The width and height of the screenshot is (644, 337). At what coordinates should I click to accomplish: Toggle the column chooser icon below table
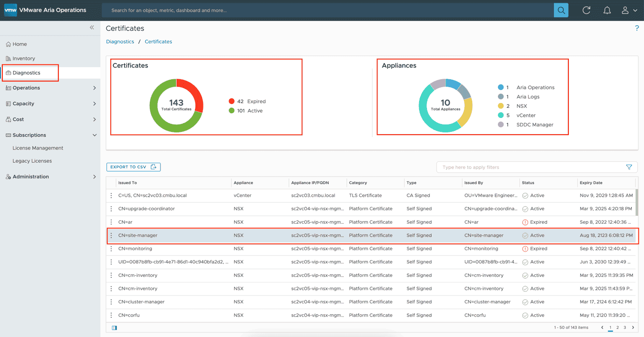click(114, 328)
